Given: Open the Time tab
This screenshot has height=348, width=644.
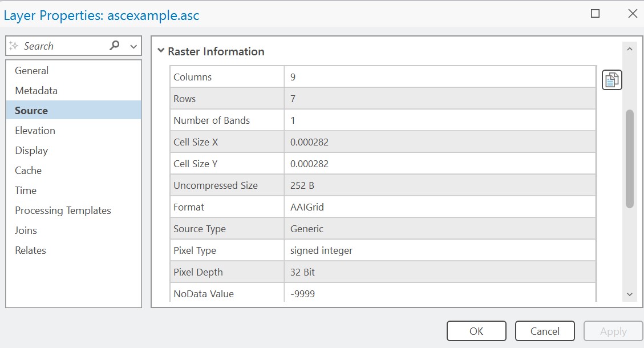Looking at the screenshot, I should (26, 191).
